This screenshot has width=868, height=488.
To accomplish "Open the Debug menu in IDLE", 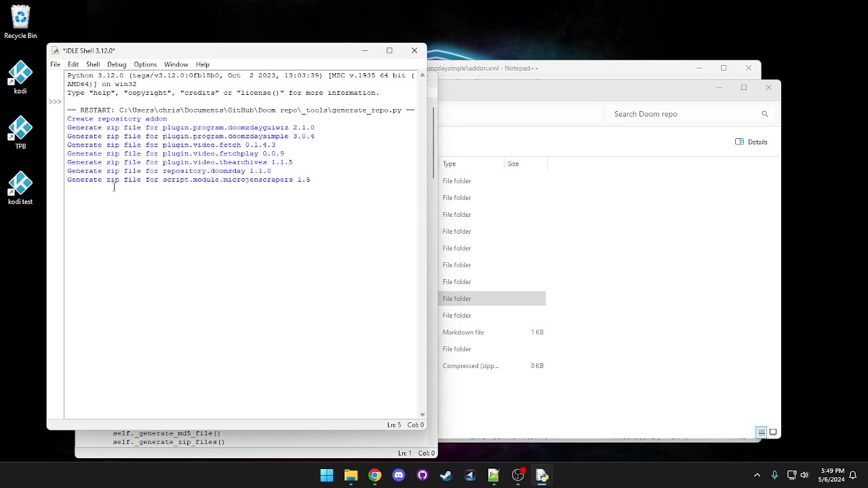I will click(117, 64).
